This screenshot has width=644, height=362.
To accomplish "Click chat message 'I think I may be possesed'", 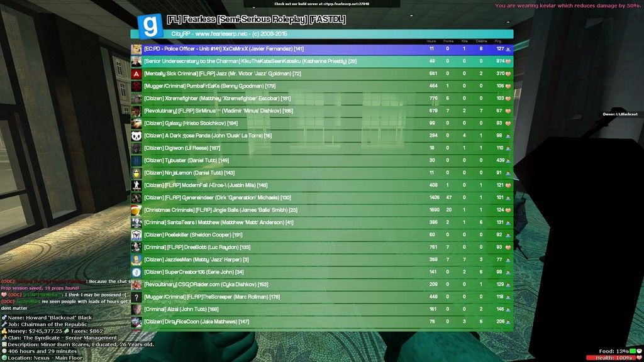I will click(x=96, y=295).
